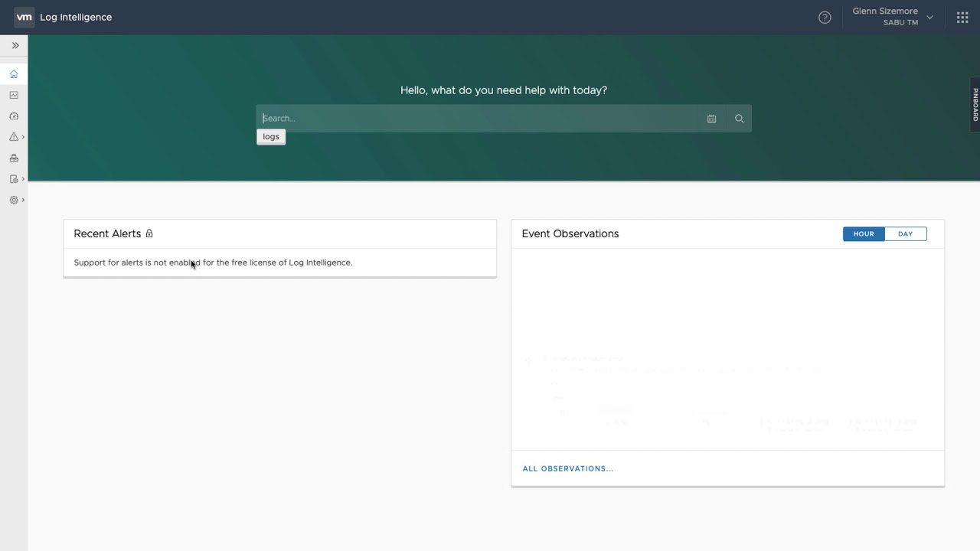The image size is (980, 551).
Task: Click the Log Intelligence title
Action: click(x=76, y=17)
